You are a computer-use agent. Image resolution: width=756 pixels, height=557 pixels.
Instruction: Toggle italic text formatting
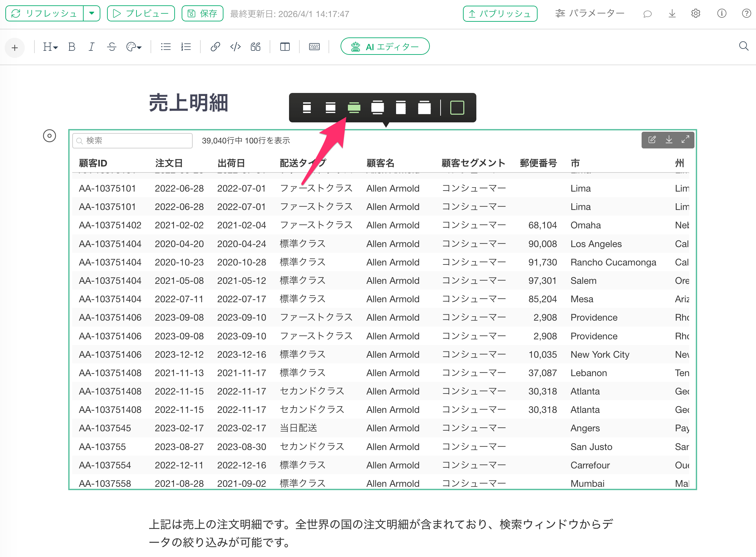pos(91,46)
